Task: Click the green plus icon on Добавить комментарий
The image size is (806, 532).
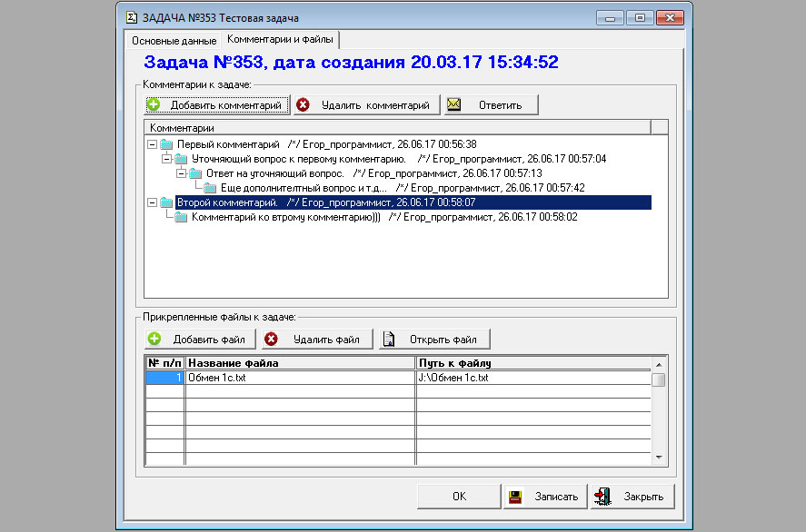Action: (x=154, y=105)
